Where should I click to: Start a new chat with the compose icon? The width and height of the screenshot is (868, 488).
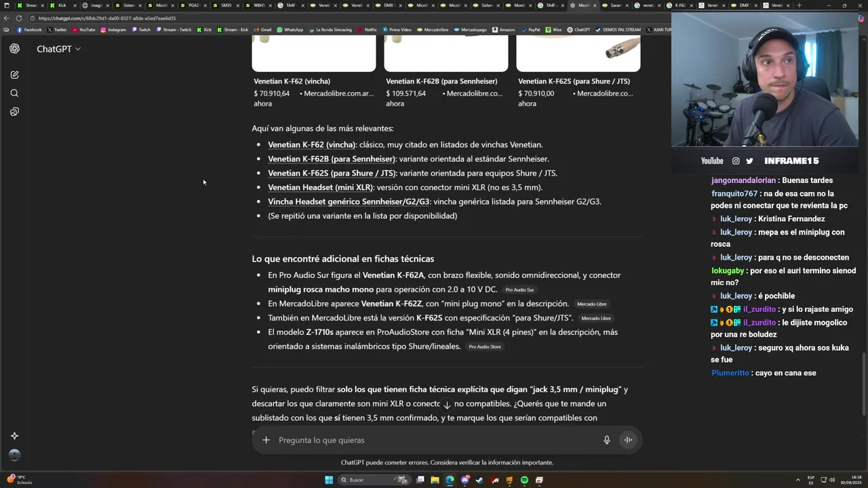coord(14,75)
